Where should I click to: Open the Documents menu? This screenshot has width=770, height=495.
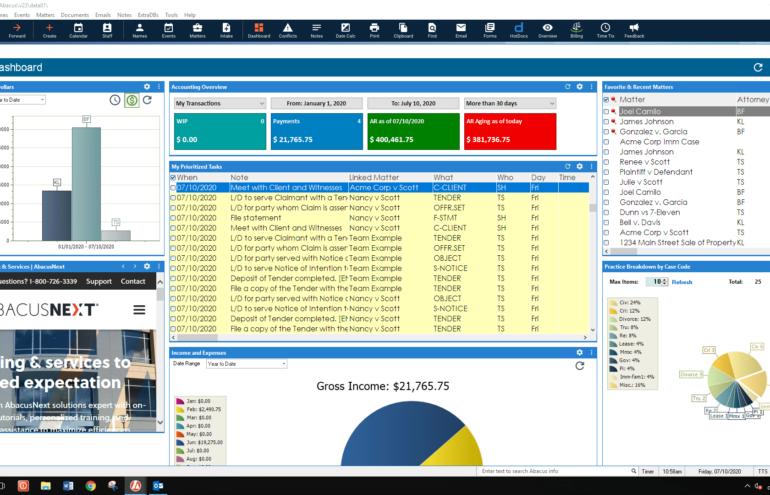coord(75,15)
